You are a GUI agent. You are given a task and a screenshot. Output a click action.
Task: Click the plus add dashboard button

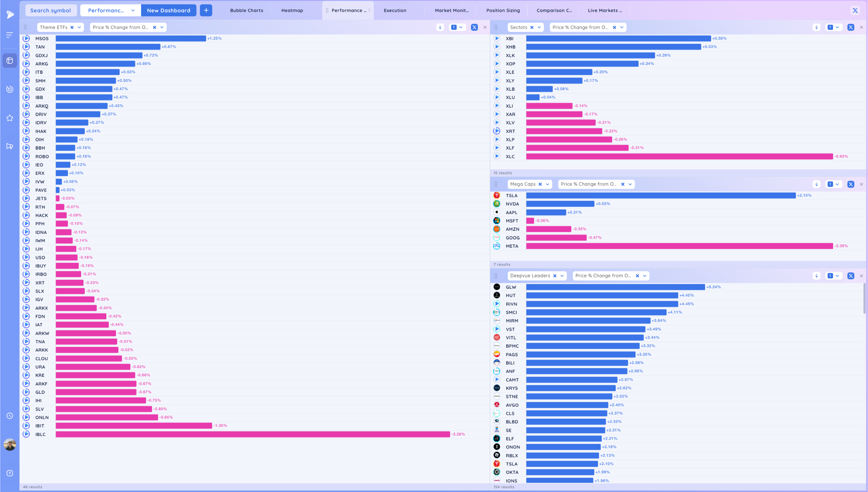pyautogui.click(x=206, y=10)
